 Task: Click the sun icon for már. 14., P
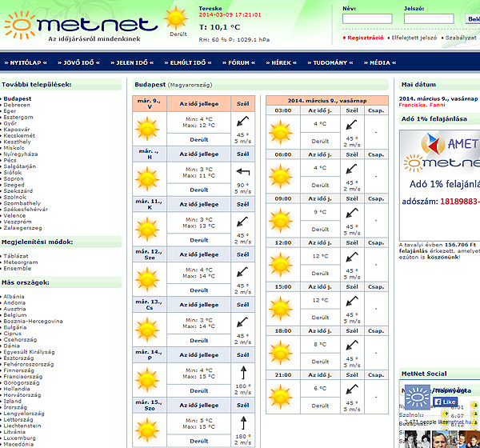click(147, 380)
